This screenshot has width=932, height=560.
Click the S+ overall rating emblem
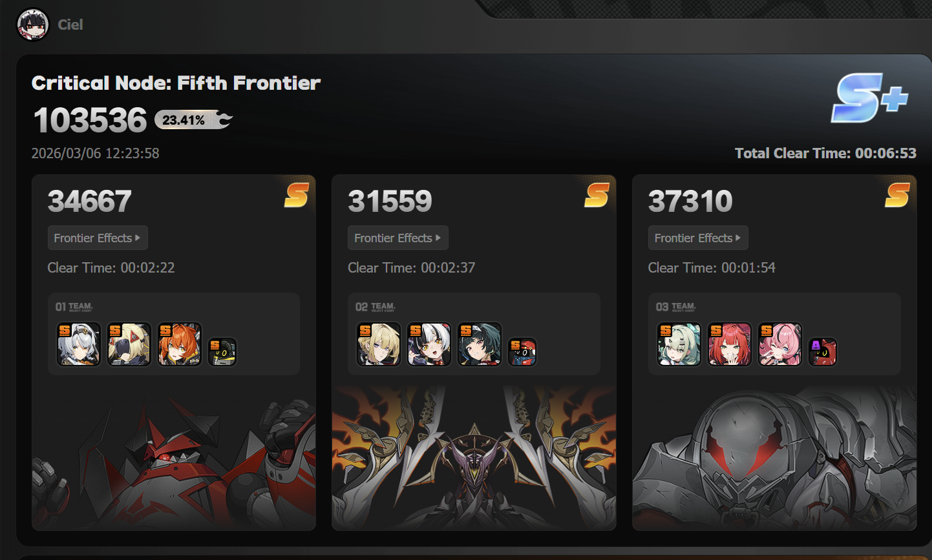coord(870,98)
